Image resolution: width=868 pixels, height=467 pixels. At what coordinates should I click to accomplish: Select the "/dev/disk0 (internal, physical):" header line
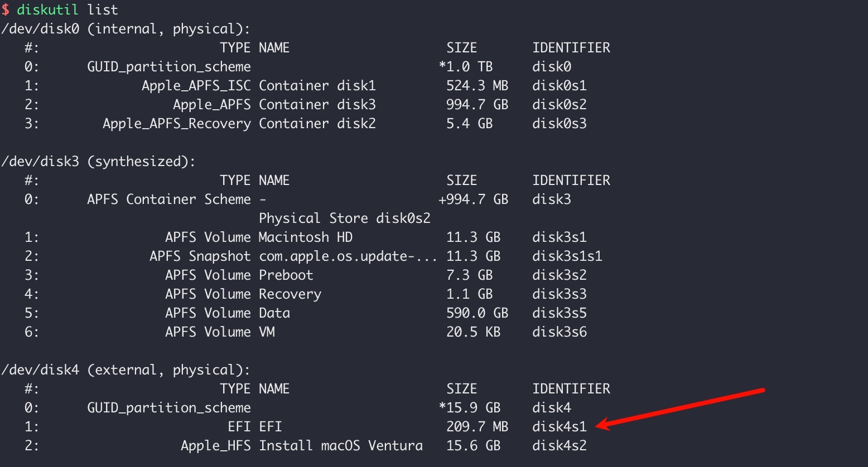pyautogui.click(x=126, y=29)
